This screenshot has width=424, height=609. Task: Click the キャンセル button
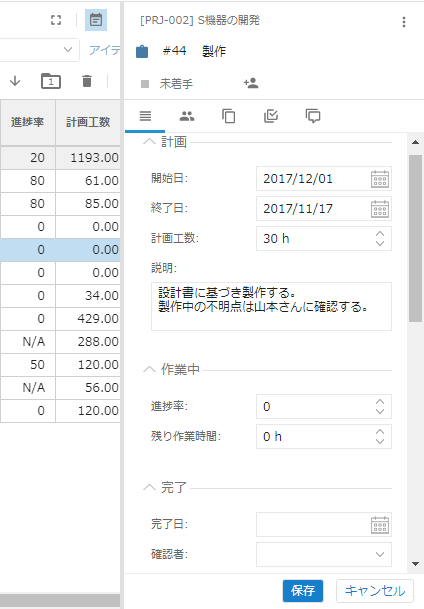(x=375, y=591)
